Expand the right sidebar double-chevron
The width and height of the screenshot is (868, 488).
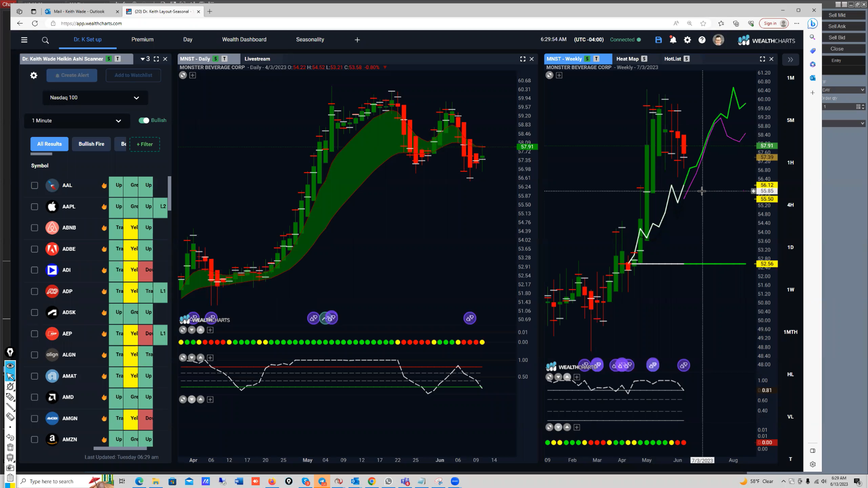pos(790,59)
